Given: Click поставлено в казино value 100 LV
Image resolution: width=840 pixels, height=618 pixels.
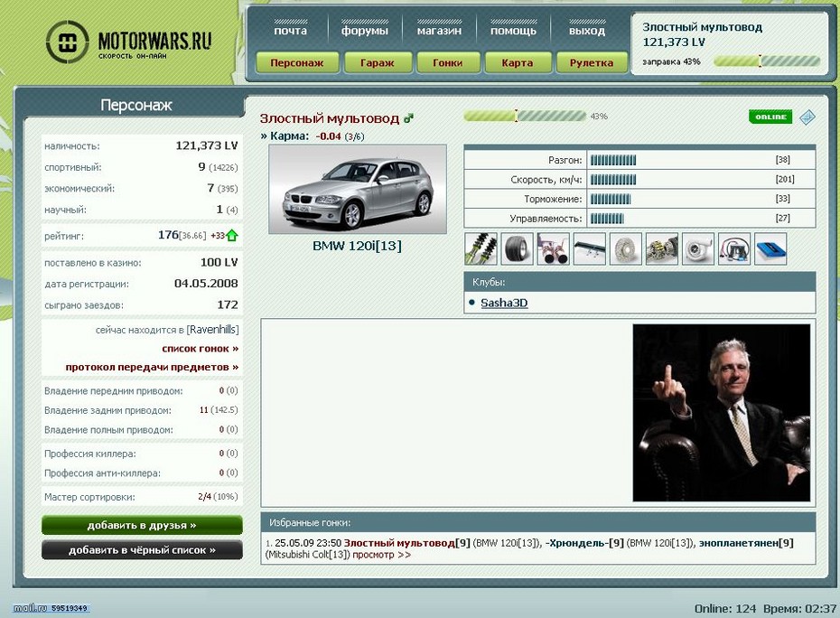Looking at the screenshot, I should pyautogui.click(x=219, y=262).
